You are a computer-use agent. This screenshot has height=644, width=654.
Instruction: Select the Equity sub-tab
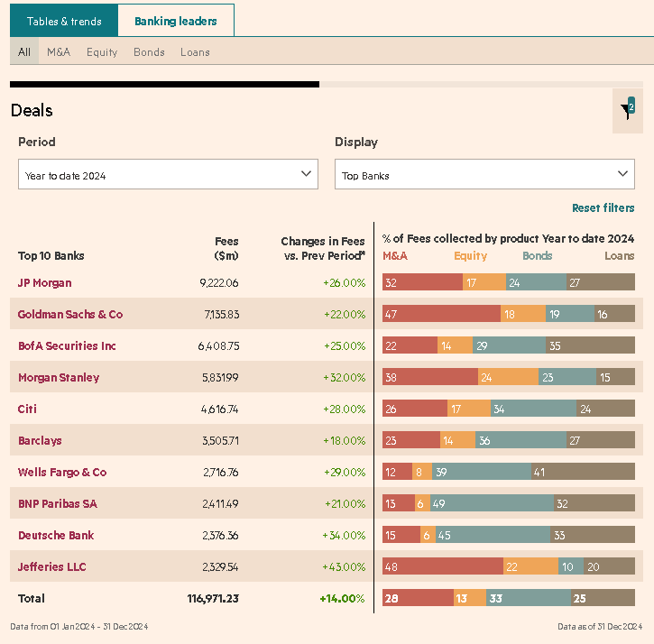coord(102,52)
